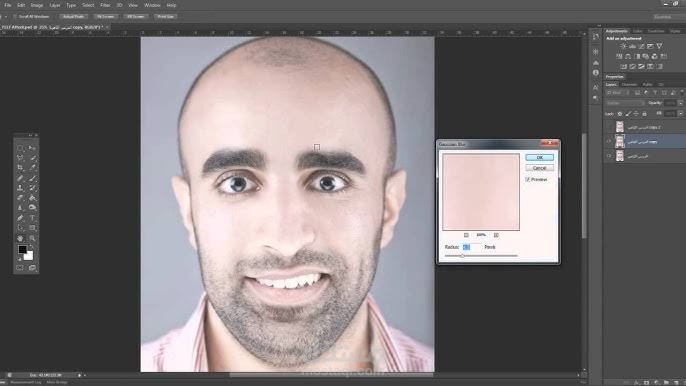This screenshot has width=686, height=386.
Task: Click Cancel in Gaussian Blur dialog
Action: click(x=539, y=168)
